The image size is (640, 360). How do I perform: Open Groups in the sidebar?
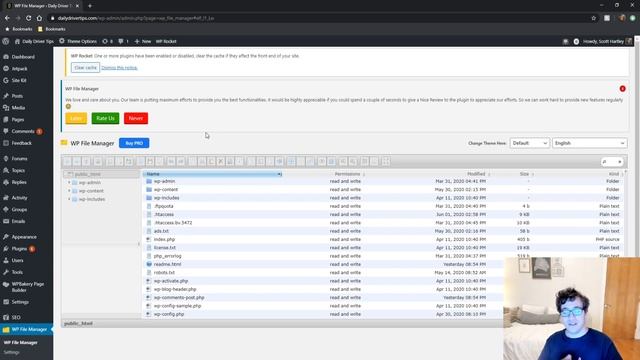point(19,209)
